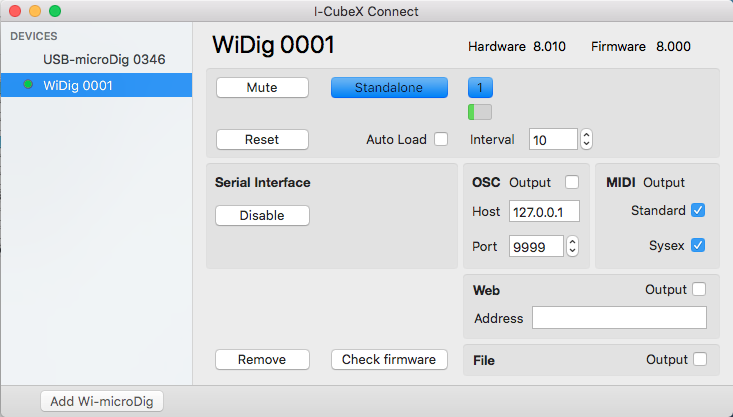Viewport: 733px width, 417px height.
Task: Focus the OSC Host input field
Action: click(544, 211)
